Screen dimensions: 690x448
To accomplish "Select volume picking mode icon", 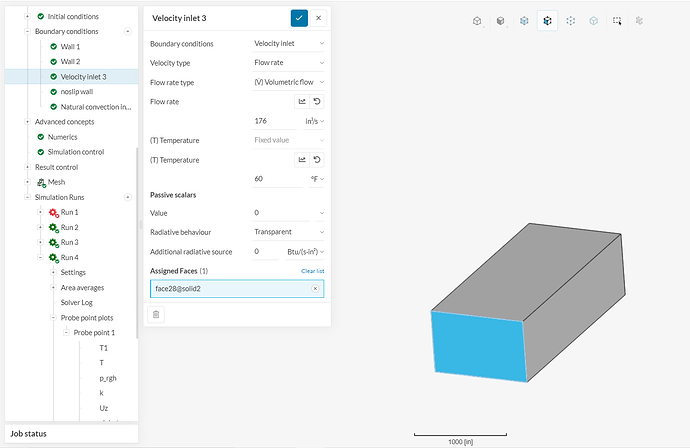I will pyautogui.click(x=524, y=21).
